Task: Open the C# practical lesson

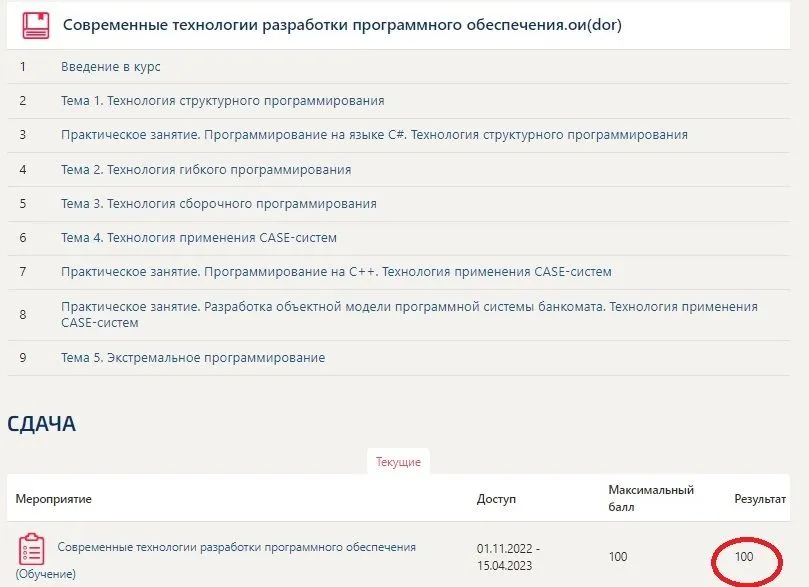Action: (374, 135)
